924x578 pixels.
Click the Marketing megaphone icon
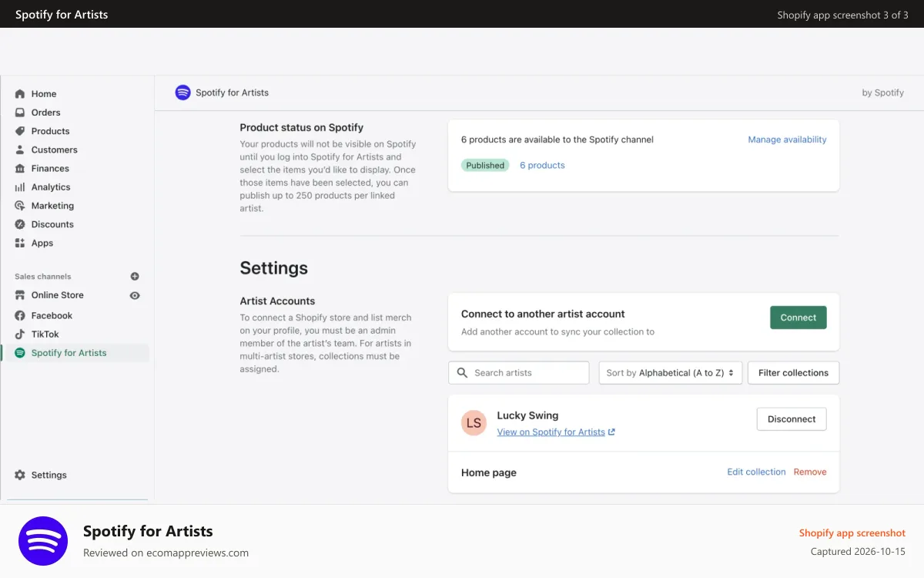tap(20, 206)
